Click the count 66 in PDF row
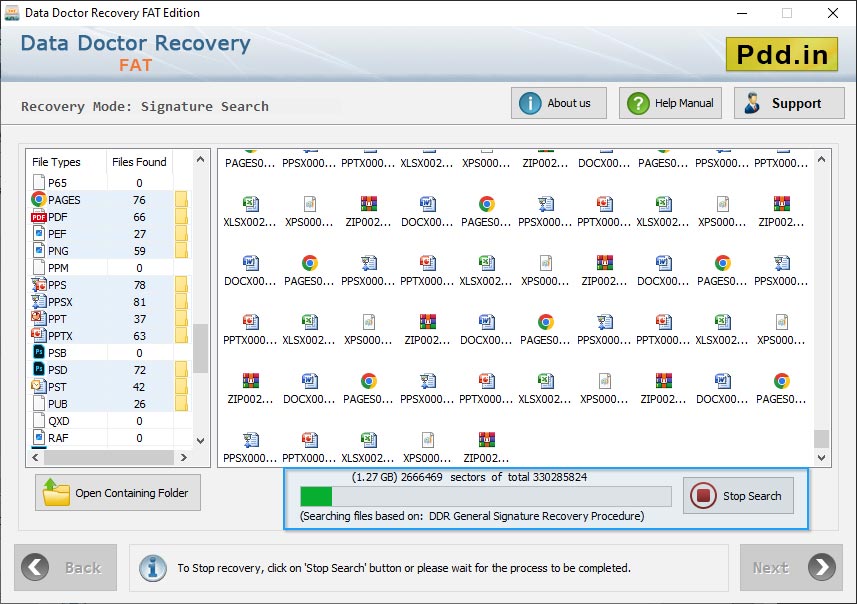Image resolution: width=857 pixels, height=604 pixels. [139, 217]
